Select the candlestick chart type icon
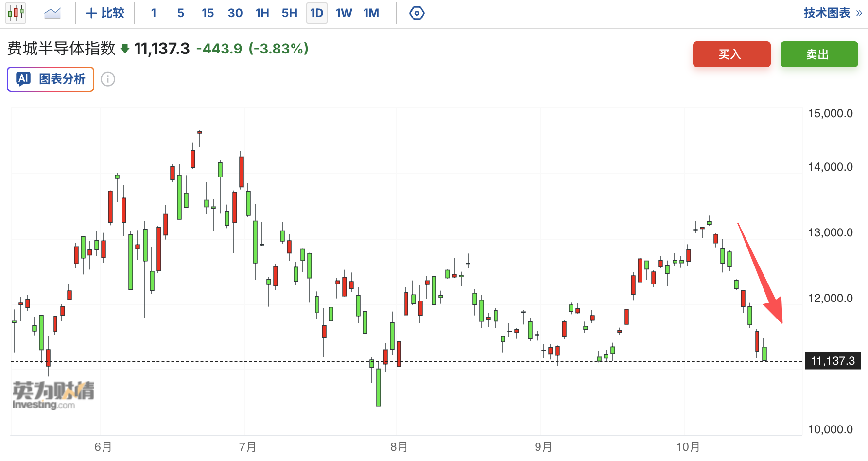 tap(16, 13)
